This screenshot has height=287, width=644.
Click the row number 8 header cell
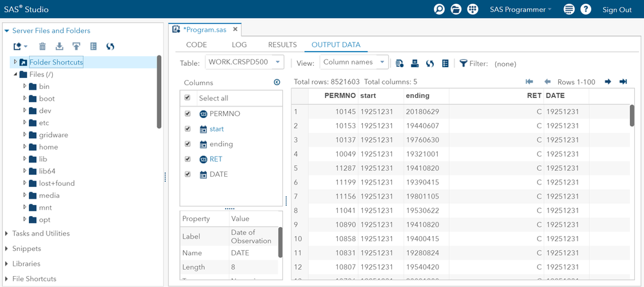point(300,210)
